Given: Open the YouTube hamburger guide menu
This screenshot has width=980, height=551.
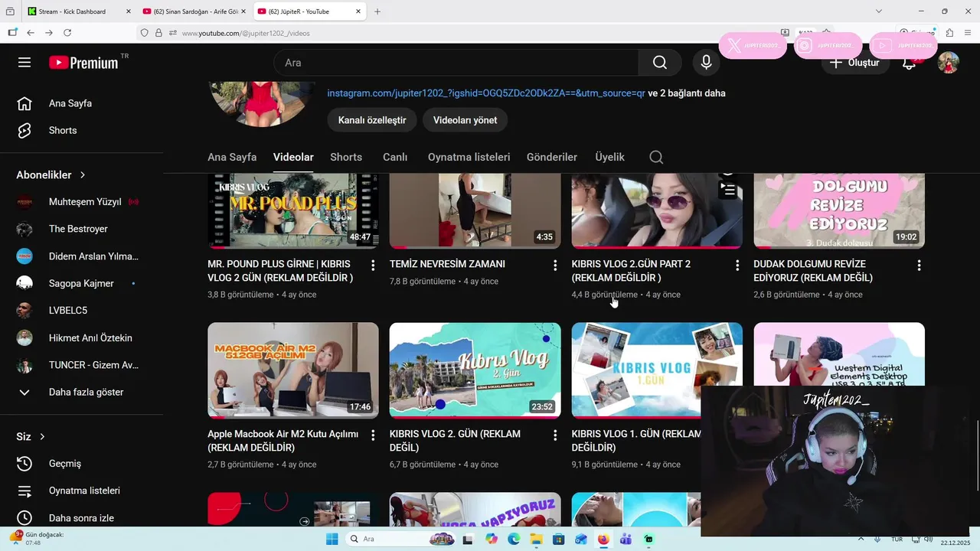Looking at the screenshot, I should 24,63.
